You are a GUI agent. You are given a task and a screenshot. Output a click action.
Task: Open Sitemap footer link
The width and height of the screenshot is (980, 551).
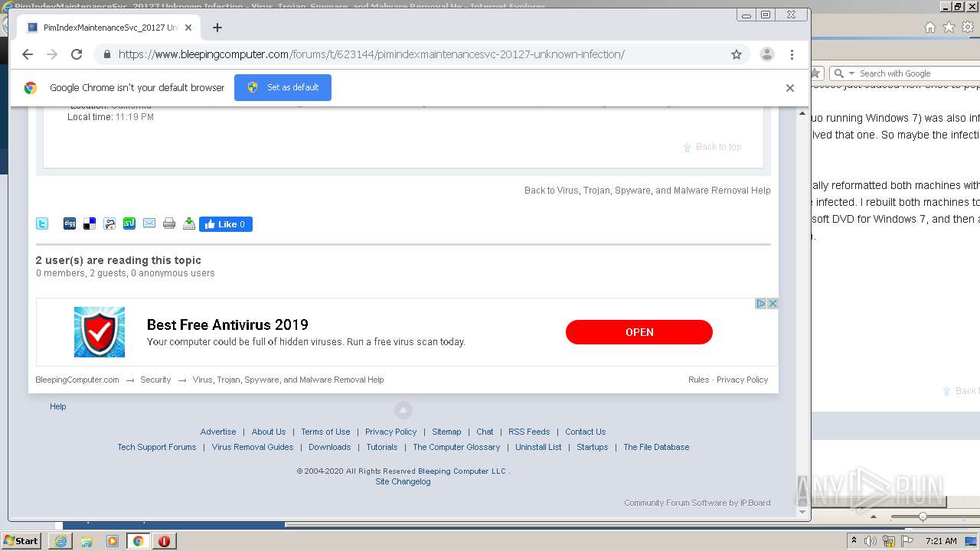coord(446,432)
